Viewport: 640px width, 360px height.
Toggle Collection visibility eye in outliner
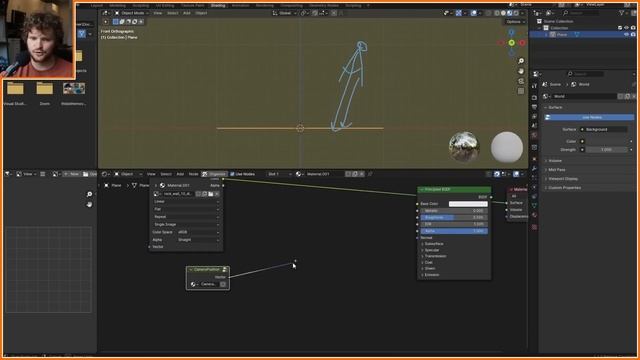(x=627, y=28)
